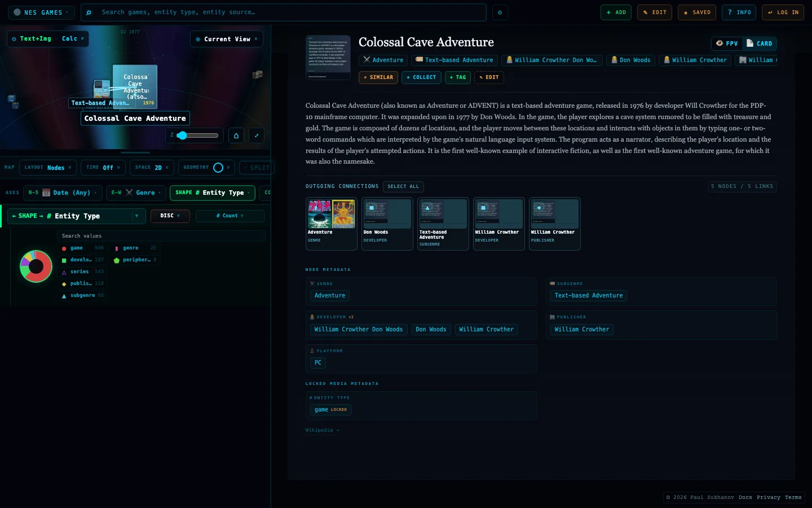Select the SHAPE # Entity Type axis tab

(x=213, y=193)
